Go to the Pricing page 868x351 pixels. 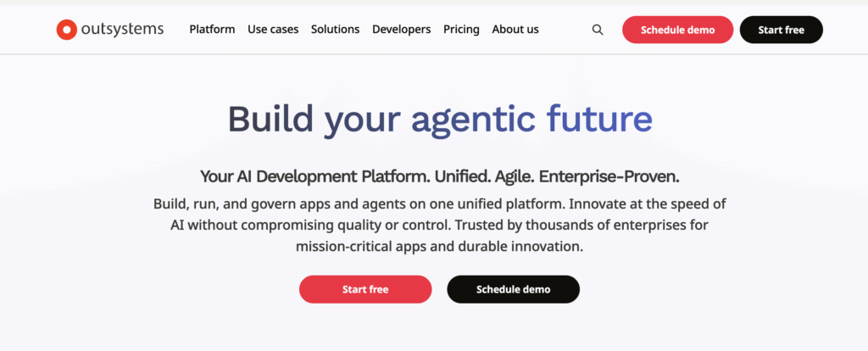click(461, 30)
